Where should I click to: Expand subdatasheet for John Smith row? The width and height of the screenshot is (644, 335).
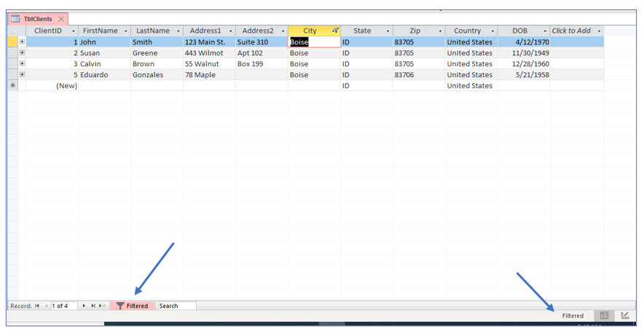point(22,42)
